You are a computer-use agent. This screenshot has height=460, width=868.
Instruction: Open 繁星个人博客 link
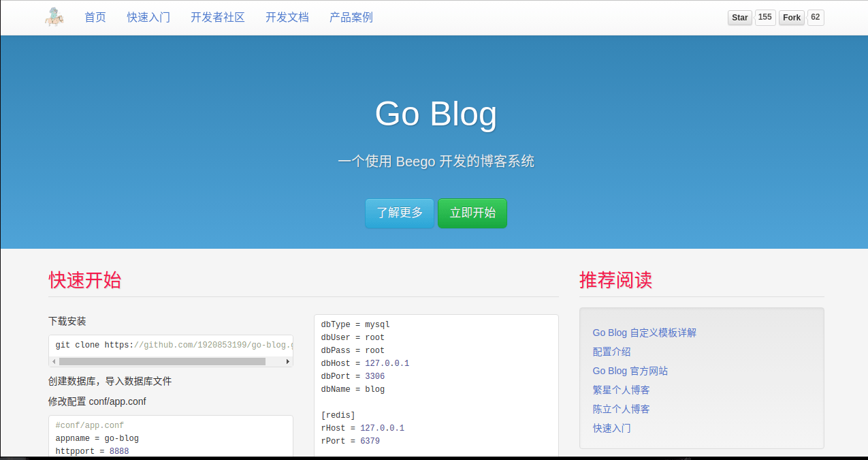coord(622,390)
